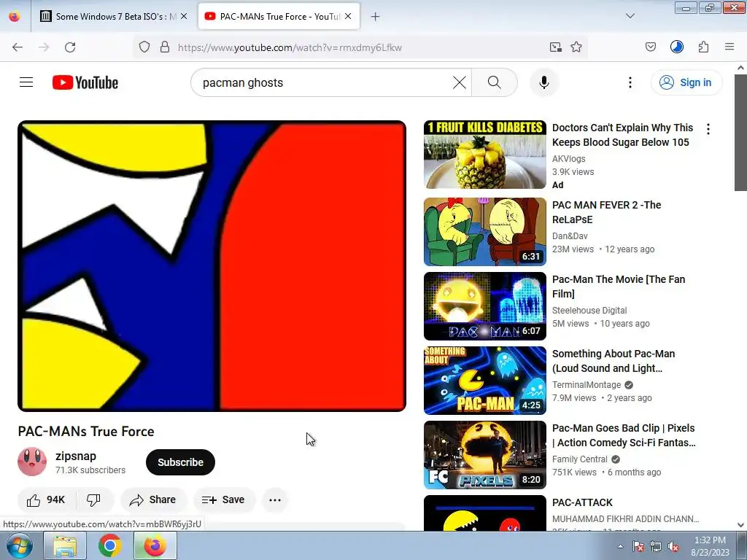Visit the TerminalMontage channel name
Screen dimensions: 747x560
coord(587,385)
